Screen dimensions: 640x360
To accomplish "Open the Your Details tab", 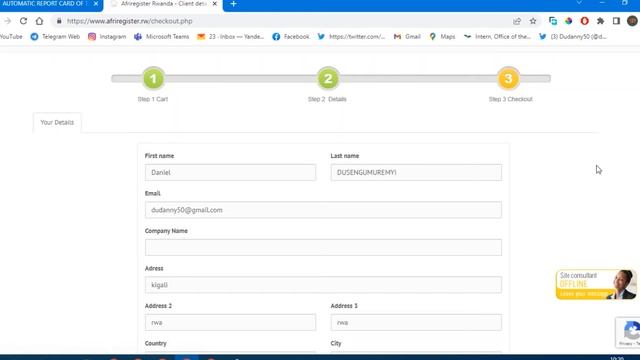I will click(57, 122).
